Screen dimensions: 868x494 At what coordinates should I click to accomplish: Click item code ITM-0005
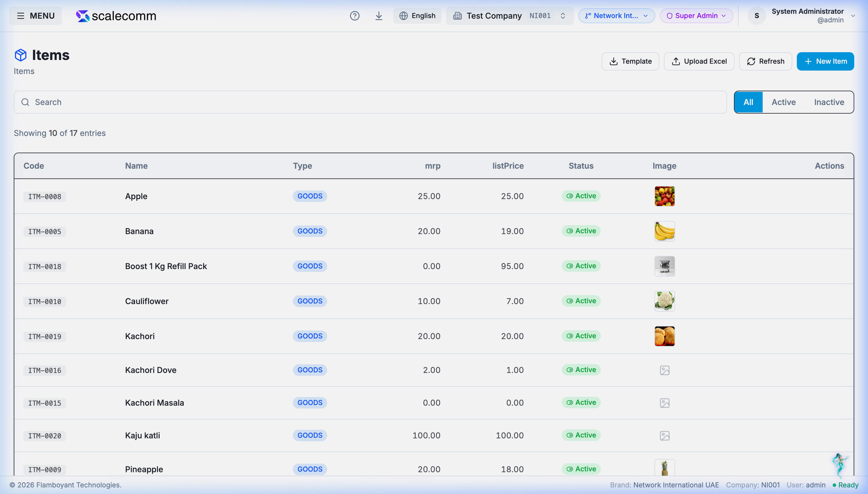click(44, 232)
